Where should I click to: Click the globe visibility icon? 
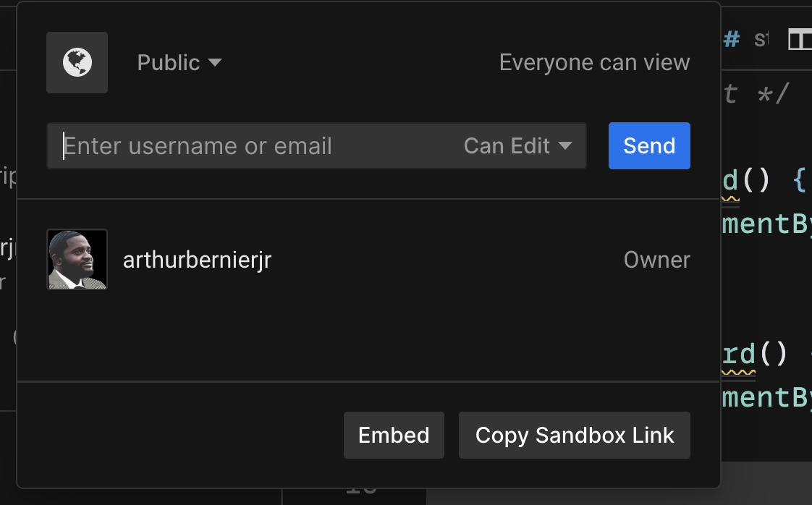click(77, 63)
